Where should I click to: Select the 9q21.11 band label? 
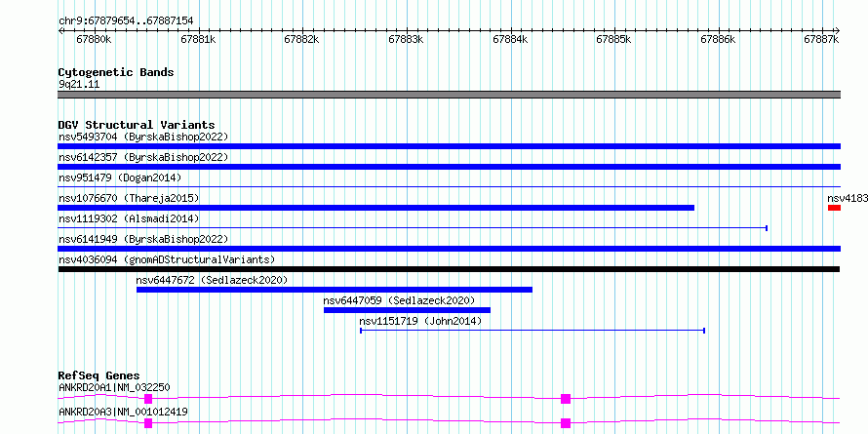(x=79, y=85)
